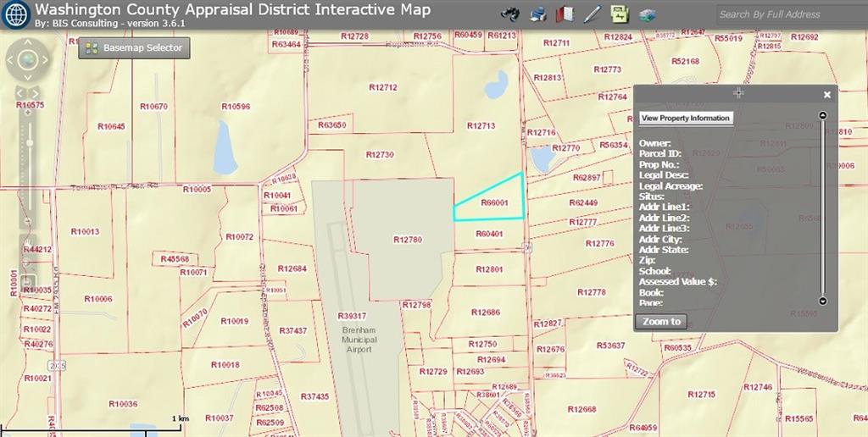
Task: Click the zoom slider handle
Action: (x=29, y=143)
